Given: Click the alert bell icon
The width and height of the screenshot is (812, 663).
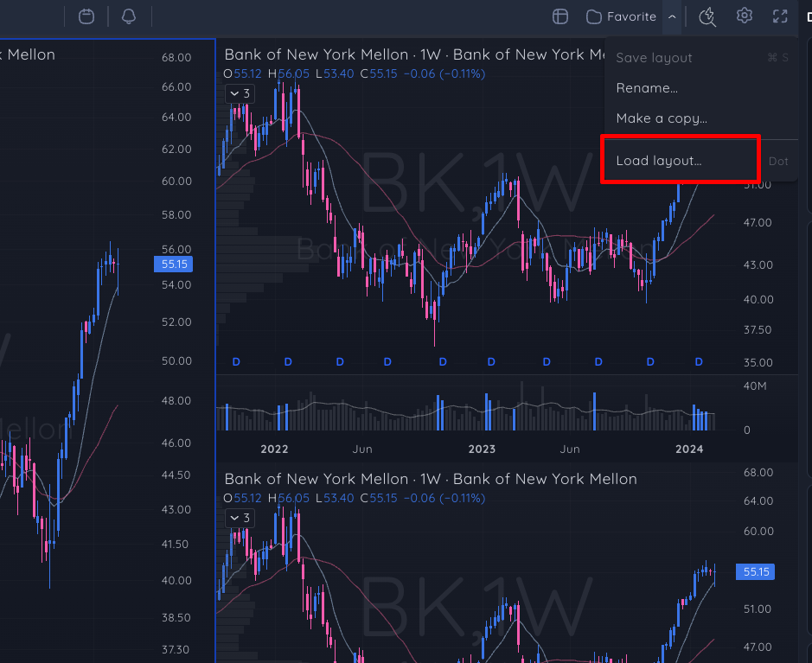Looking at the screenshot, I should pos(129,16).
